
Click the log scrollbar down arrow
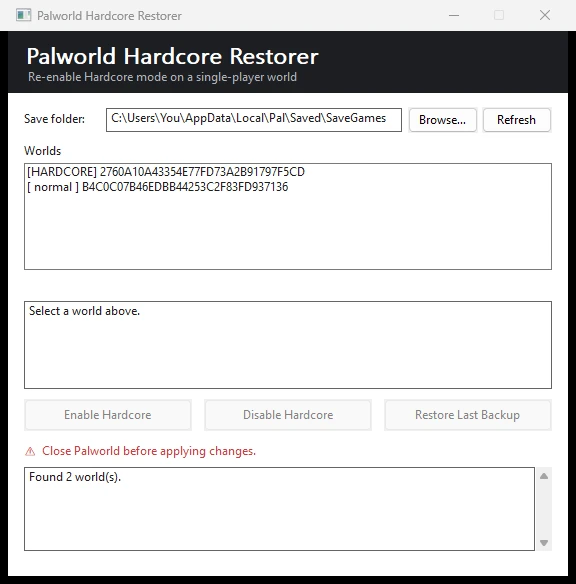click(x=544, y=543)
